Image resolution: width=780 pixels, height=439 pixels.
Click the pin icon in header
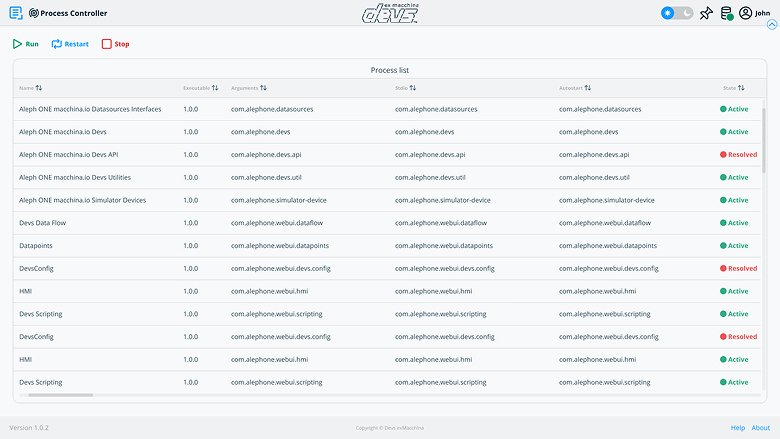point(706,13)
